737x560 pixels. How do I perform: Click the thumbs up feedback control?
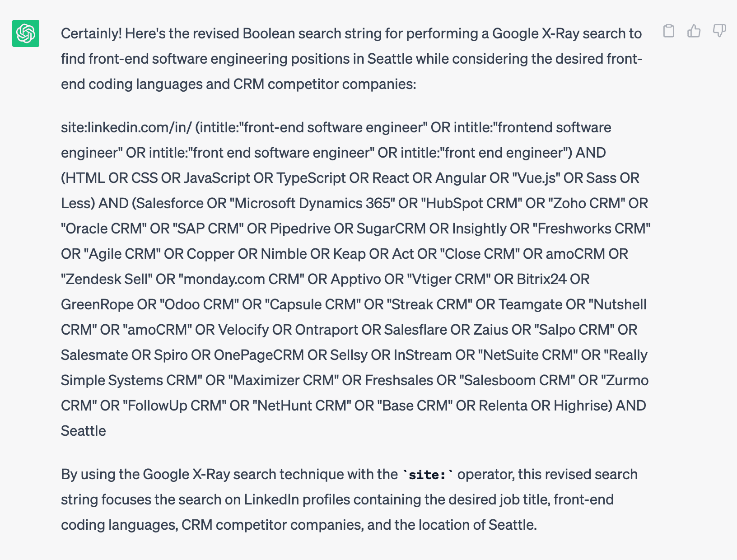694,31
